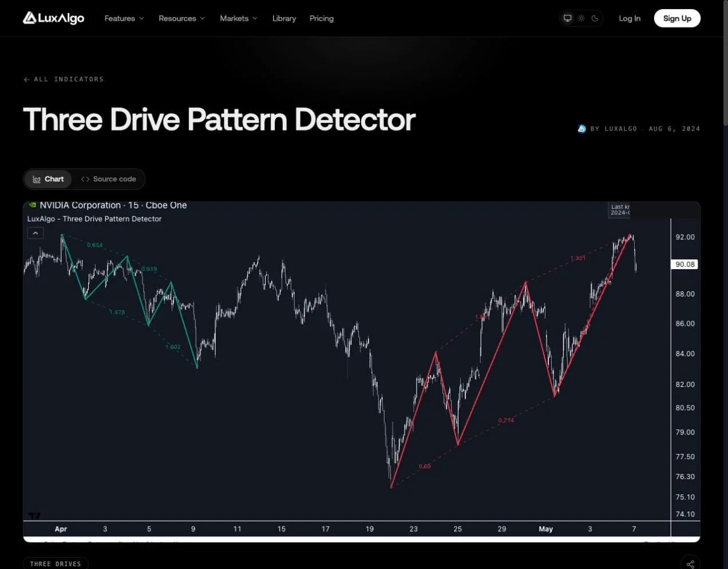The width and height of the screenshot is (728, 569).
Task: Open the Features dropdown menu
Action: (124, 18)
